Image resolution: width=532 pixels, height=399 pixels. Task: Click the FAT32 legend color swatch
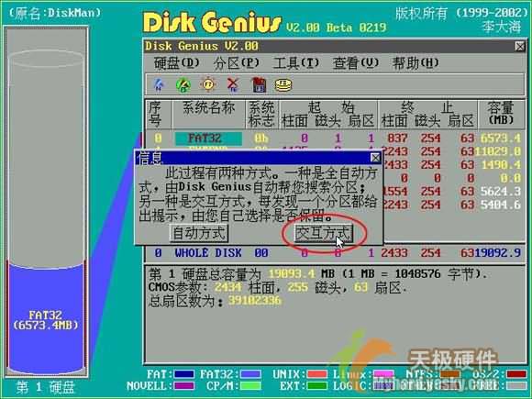[250, 374]
